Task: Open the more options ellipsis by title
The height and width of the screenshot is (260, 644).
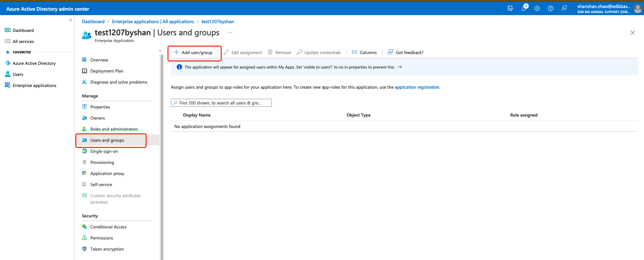Action: tap(230, 33)
